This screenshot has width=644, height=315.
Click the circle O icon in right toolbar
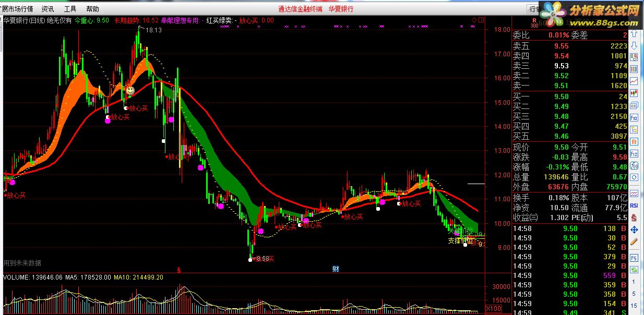coord(634,178)
